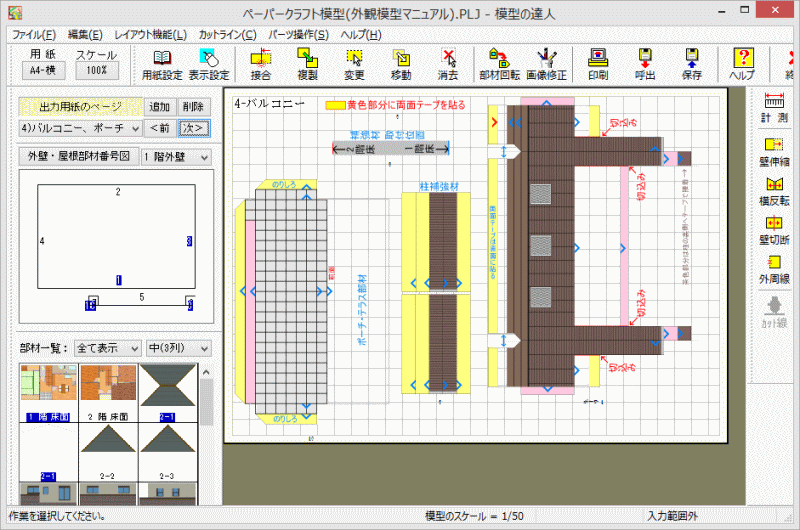Select the 接合 join tool

click(x=262, y=64)
